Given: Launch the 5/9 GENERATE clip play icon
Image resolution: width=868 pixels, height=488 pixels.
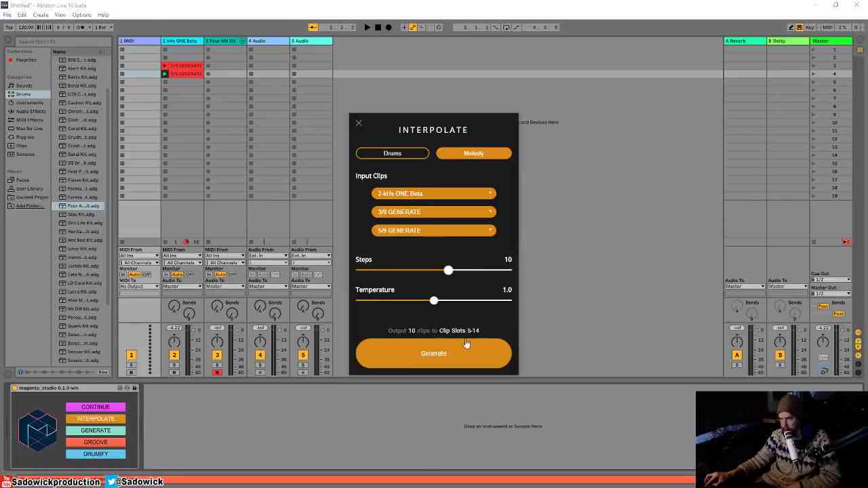Looking at the screenshot, I should pyautogui.click(x=165, y=74).
